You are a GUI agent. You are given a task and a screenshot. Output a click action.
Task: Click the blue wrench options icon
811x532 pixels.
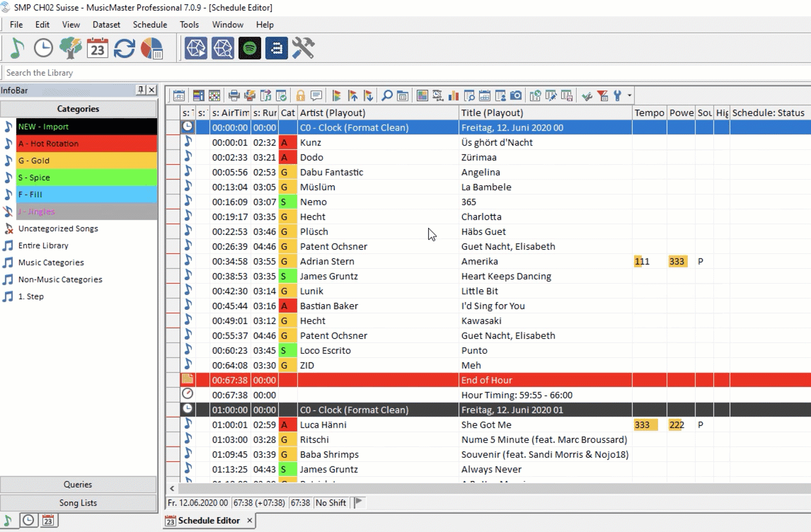click(x=617, y=96)
